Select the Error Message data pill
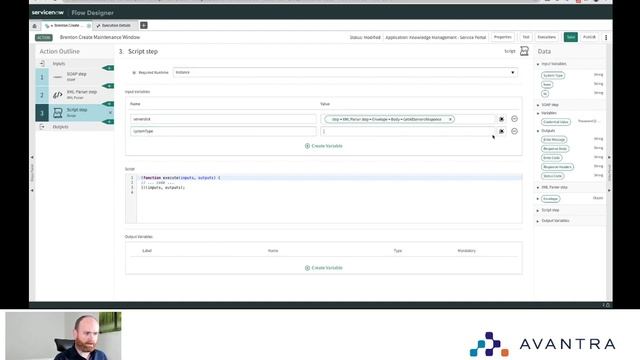 [x=554, y=140]
